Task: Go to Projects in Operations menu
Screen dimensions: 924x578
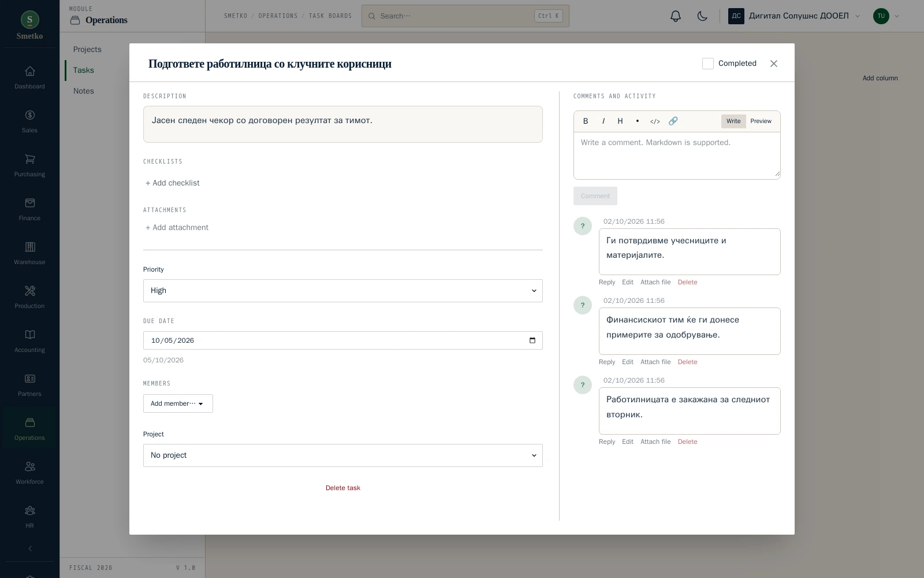Action: (x=87, y=50)
